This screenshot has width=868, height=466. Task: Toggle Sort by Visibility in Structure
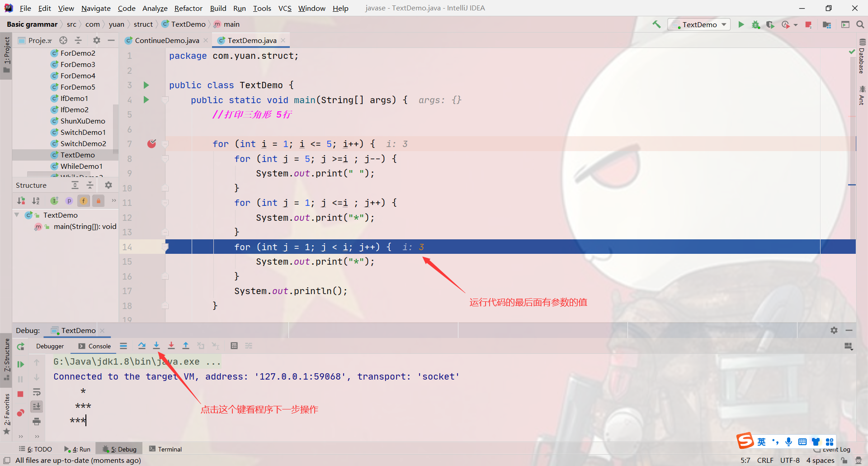click(21, 201)
